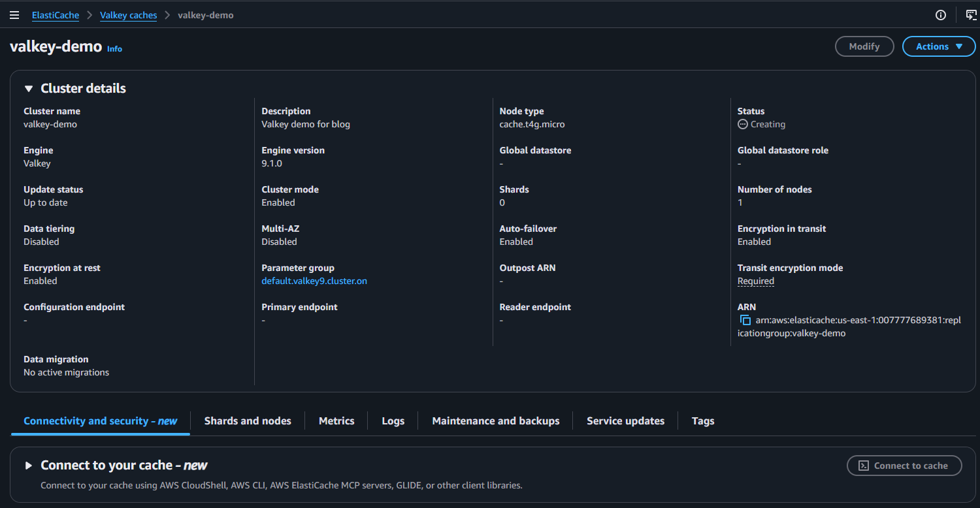980x508 pixels.
Task: Select Connectivity and security tab
Action: (101, 421)
